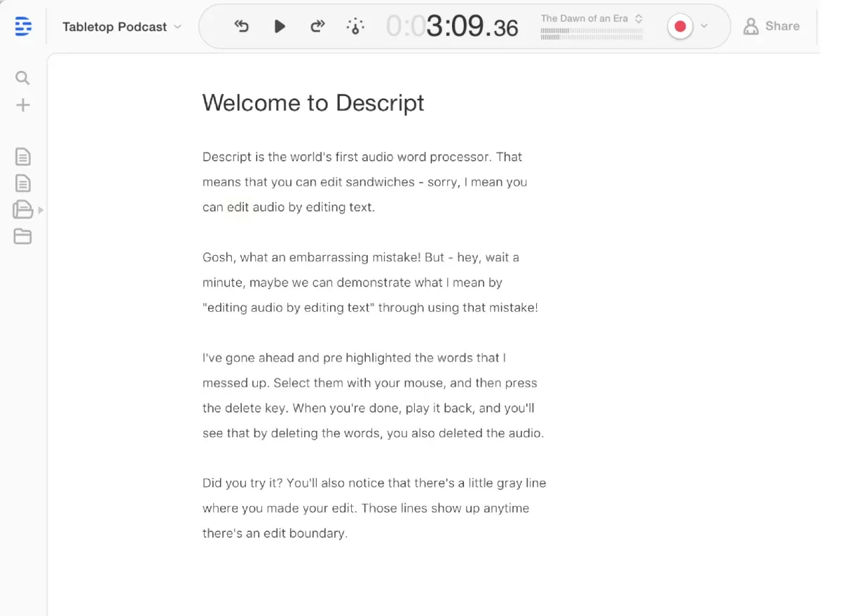841x616 pixels.
Task: Skip backward using the rewind arrow
Action: tap(241, 25)
